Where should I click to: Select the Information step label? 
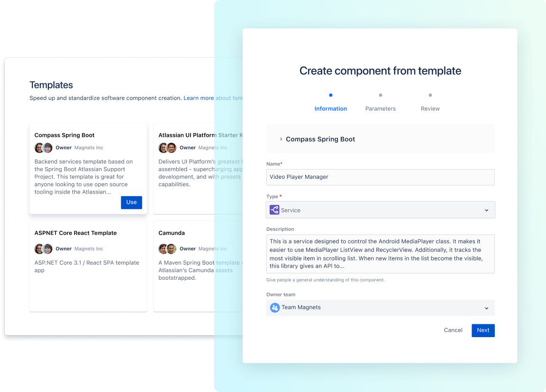click(x=330, y=108)
